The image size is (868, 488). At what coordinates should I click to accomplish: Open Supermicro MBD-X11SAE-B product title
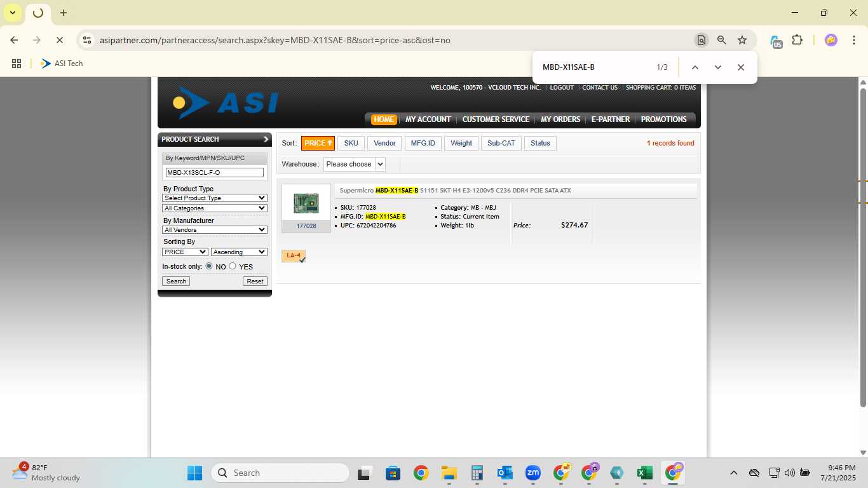click(x=455, y=191)
